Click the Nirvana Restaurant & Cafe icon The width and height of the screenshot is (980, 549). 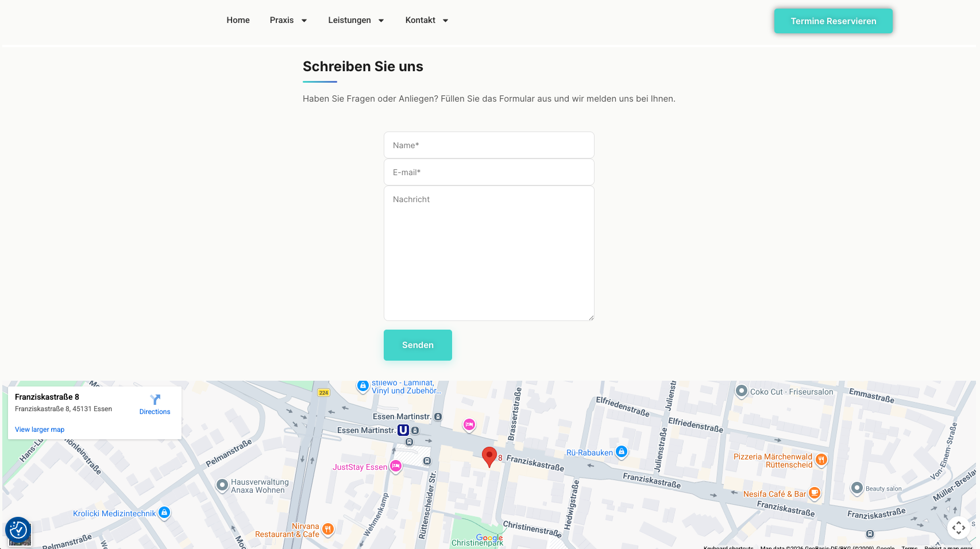coord(328,529)
